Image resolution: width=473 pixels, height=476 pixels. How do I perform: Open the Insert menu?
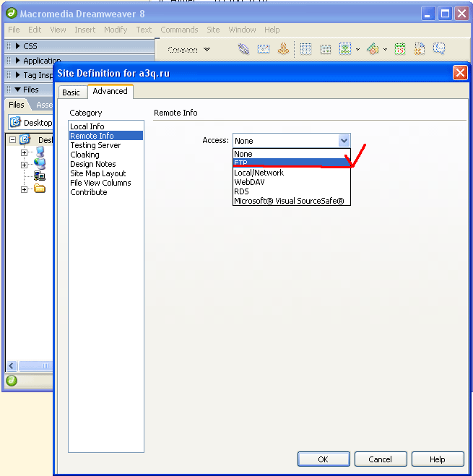tap(85, 30)
